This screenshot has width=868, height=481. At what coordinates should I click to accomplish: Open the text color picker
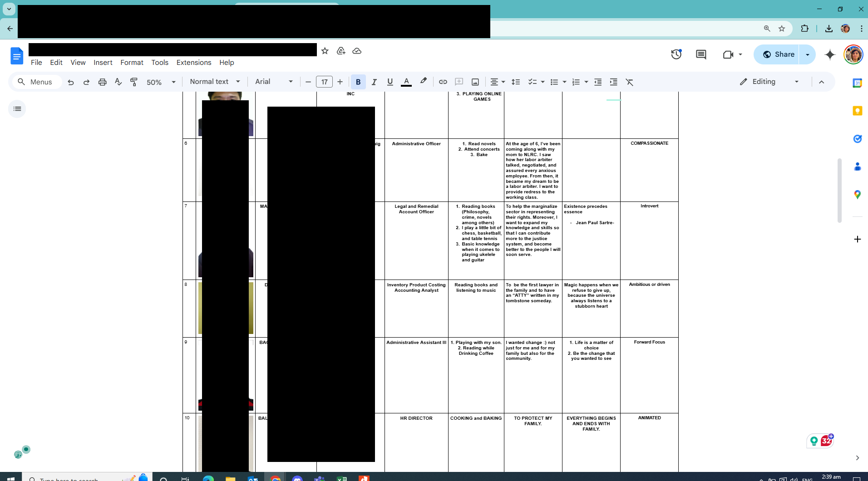tap(406, 82)
